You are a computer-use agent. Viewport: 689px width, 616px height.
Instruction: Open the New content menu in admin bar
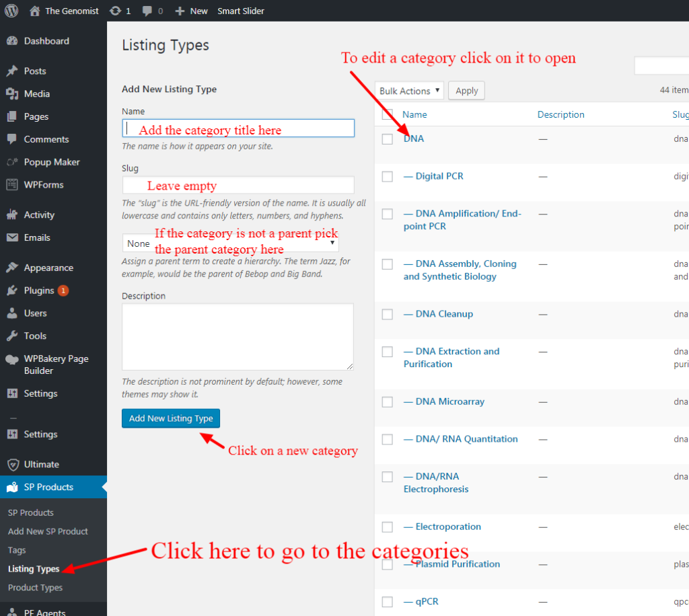(192, 11)
